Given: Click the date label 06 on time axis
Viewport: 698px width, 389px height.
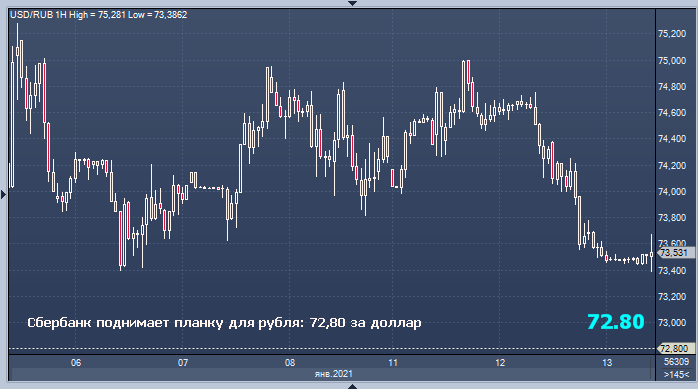Looking at the screenshot, I should (x=76, y=363).
